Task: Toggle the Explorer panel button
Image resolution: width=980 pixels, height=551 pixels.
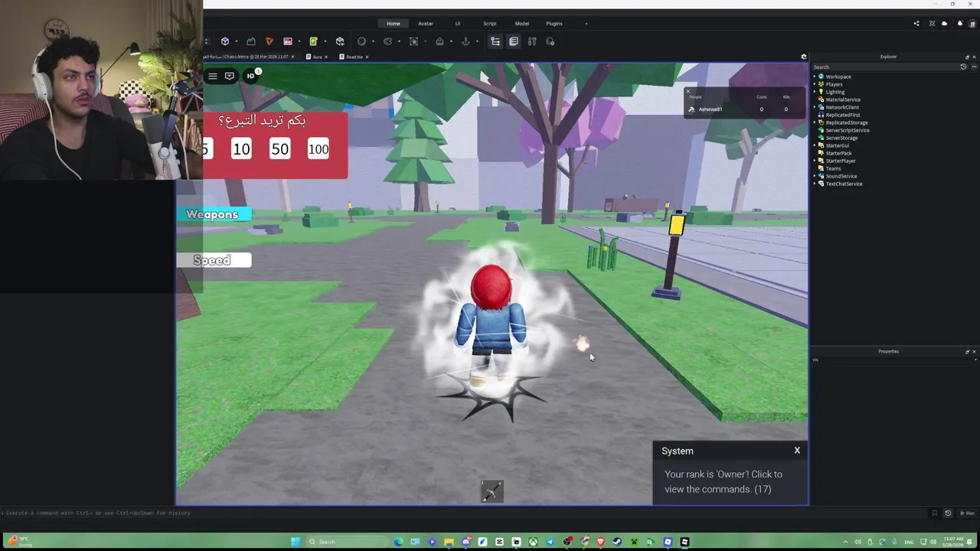Action: tap(495, 41)
